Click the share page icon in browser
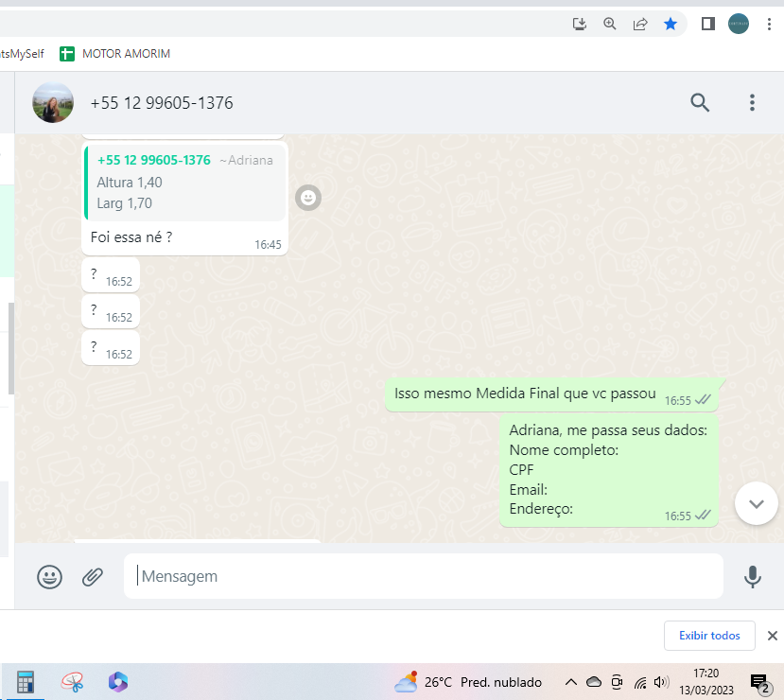Image resolution: width=784 pixels, height=700 pixels. click(x=640, y=24)
